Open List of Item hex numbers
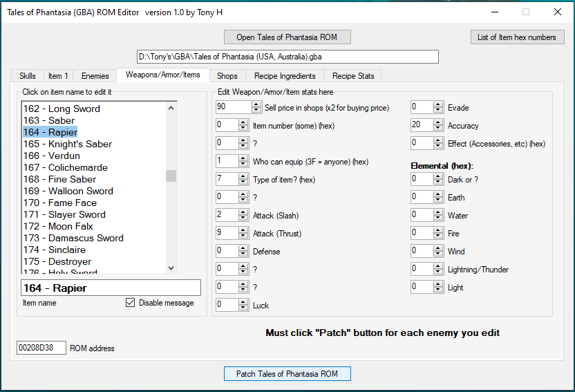The image size is (575, 392). (x=517, y=37)
